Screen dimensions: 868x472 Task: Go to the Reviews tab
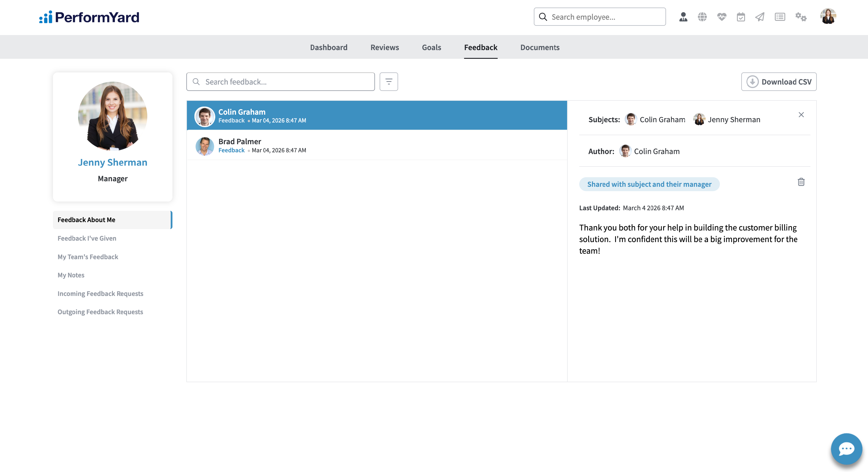(385, 47)
